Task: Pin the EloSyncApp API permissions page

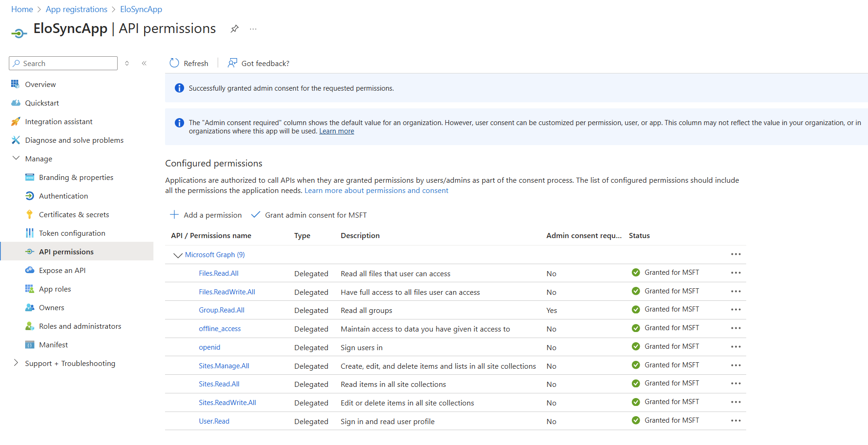Action: tap(235, 29)
